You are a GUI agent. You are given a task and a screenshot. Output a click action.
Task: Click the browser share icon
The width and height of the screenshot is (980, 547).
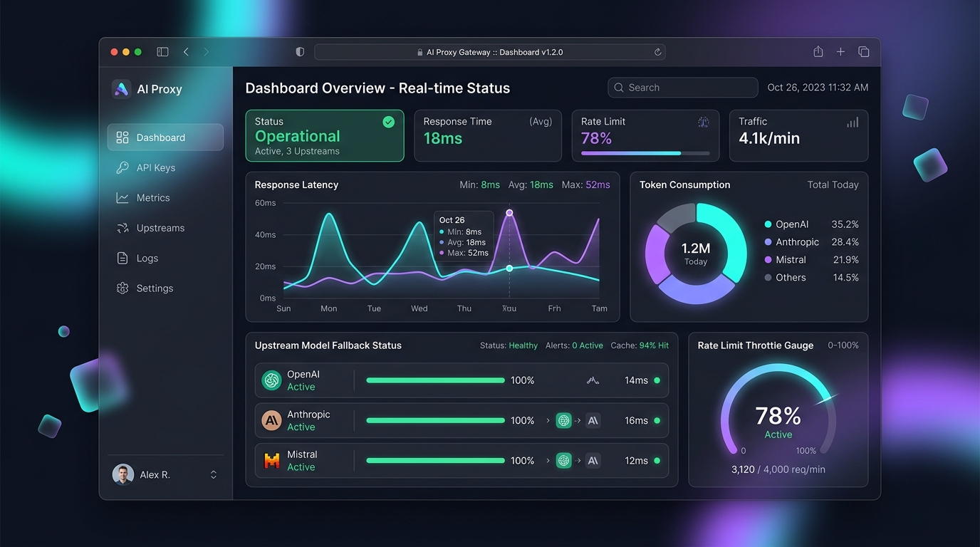coord(818,51)
